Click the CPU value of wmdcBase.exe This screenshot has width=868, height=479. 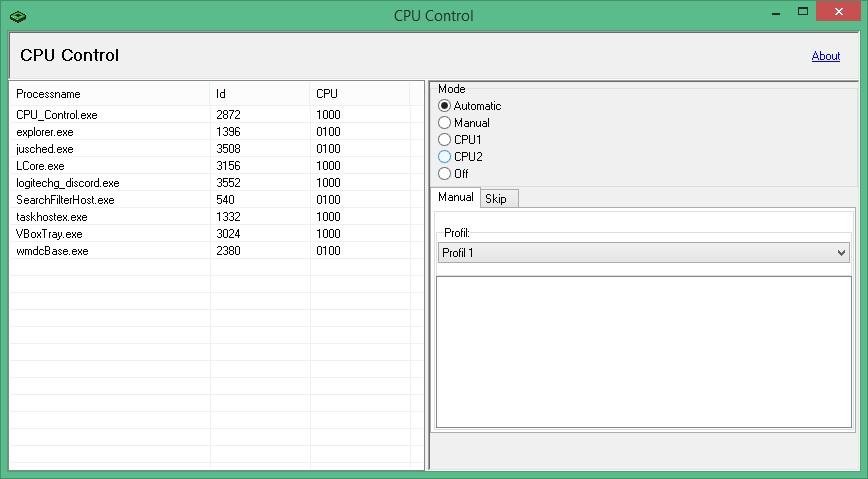point(328,251)
